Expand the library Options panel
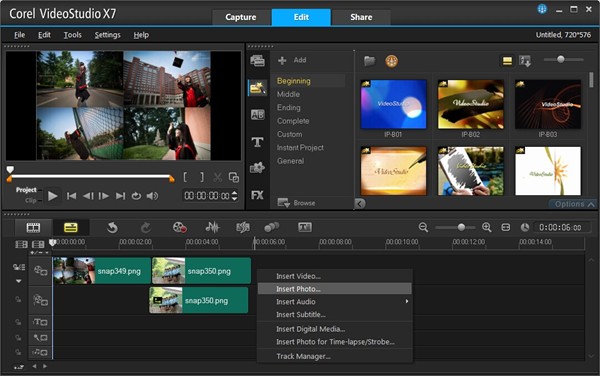This screenshot has height=376, width=600. [x=575, y=204]
